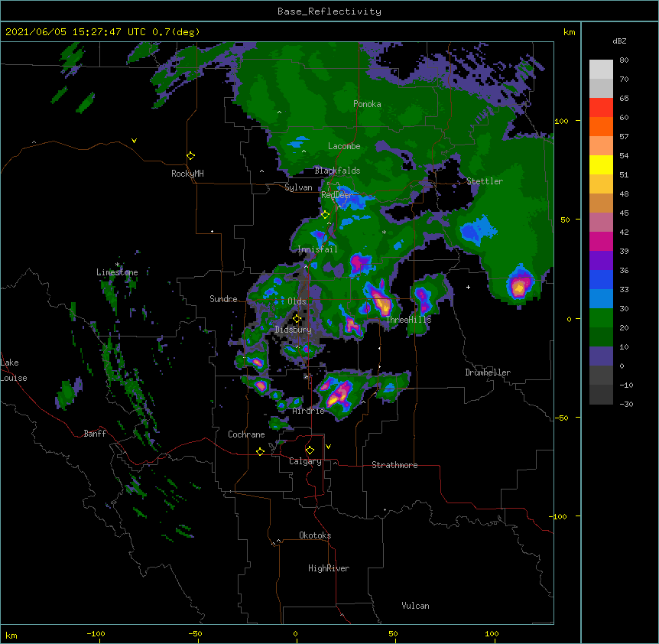Image resolution: width=659 pixels, height=644 pixels.
Task: Click the Strathmore label
Action: click(x=394, y=465)
